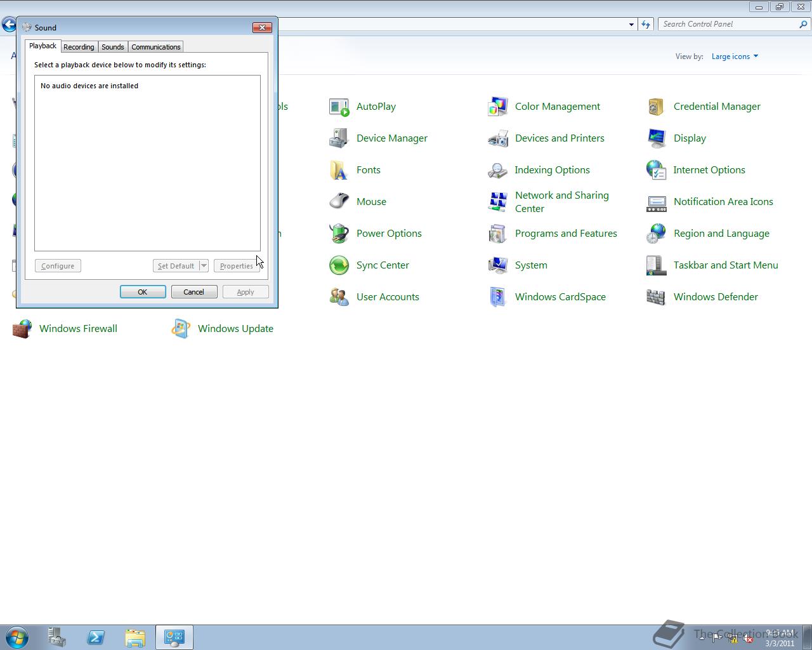Open Programs and Features icon

498,234
